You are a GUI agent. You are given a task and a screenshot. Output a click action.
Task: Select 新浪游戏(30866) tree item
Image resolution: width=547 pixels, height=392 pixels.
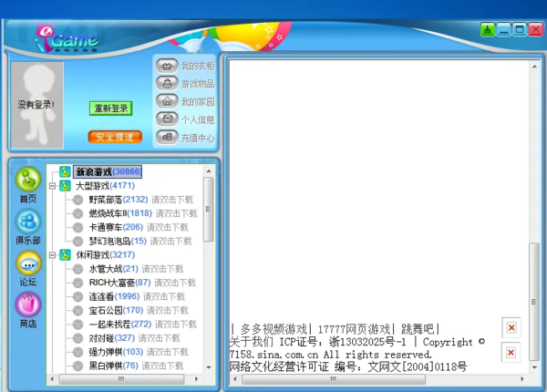pos(108,171)
